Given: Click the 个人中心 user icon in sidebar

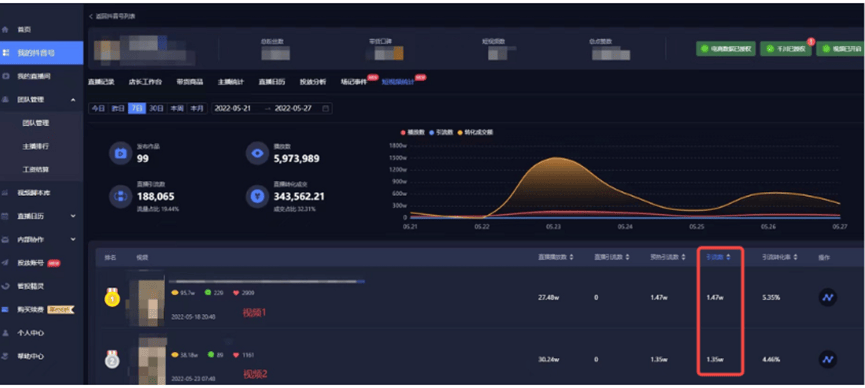Looking at the screenshot, I should [x=6, y=333].
